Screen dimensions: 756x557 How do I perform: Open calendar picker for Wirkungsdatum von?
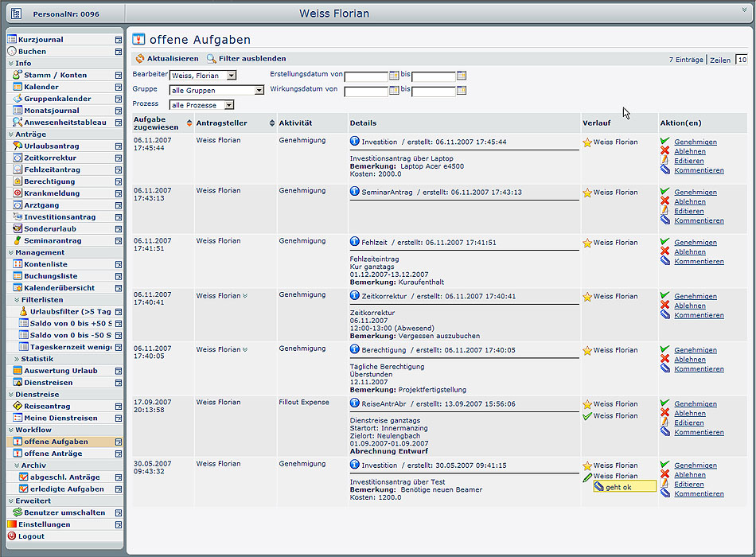(394, 90)
